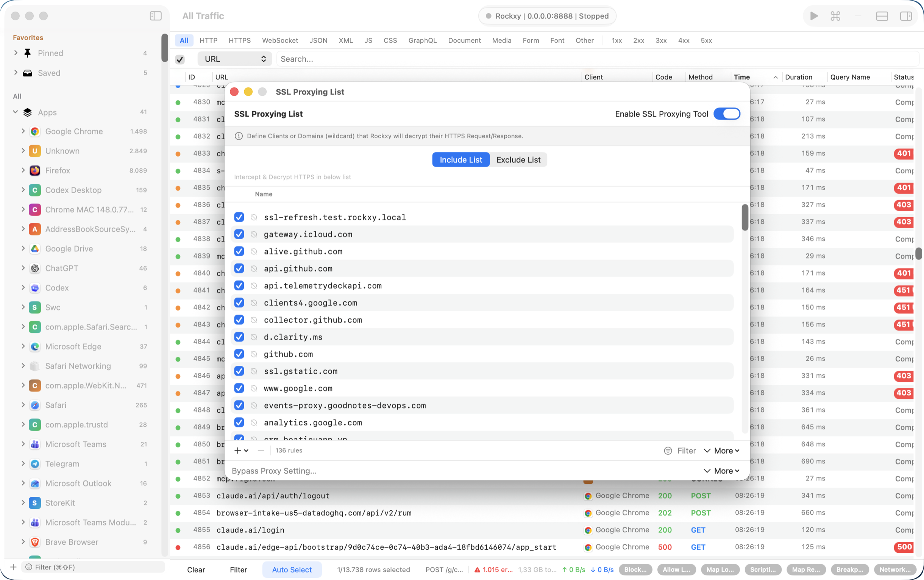This screenshot has width=924, height=580.
Task: Uncheck clients4.google.com rule
Action: [x=239, y=303]
